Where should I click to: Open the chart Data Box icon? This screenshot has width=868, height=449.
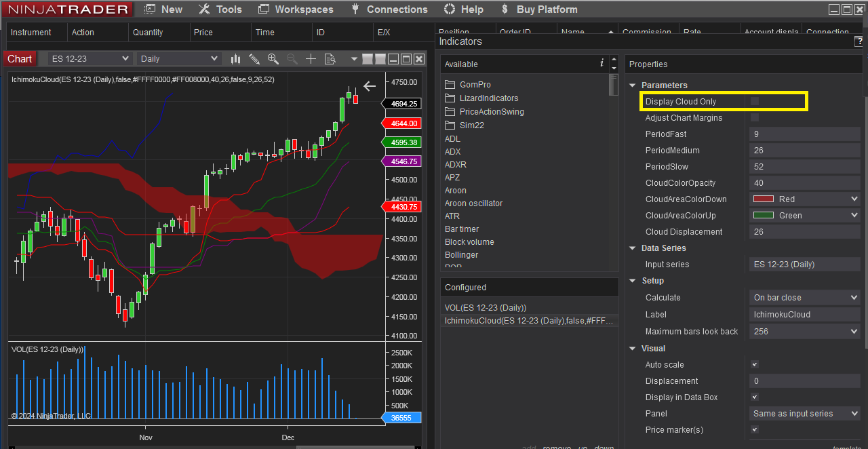coord(330,59)
